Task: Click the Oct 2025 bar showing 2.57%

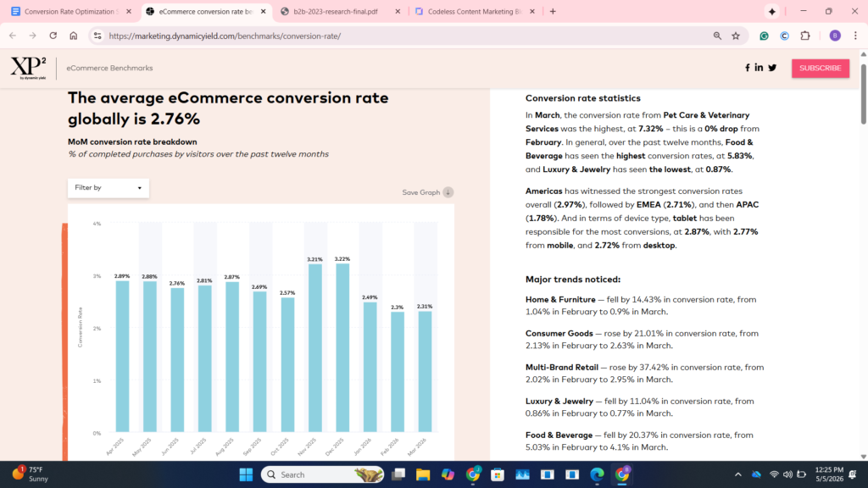Action: (x=287, y=364)
